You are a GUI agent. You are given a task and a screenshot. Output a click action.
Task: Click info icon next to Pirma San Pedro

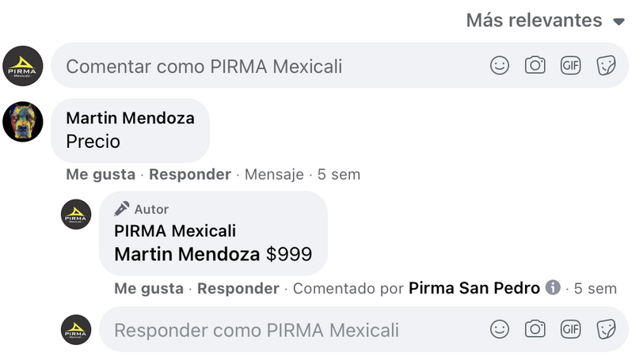tap(554, 288)
